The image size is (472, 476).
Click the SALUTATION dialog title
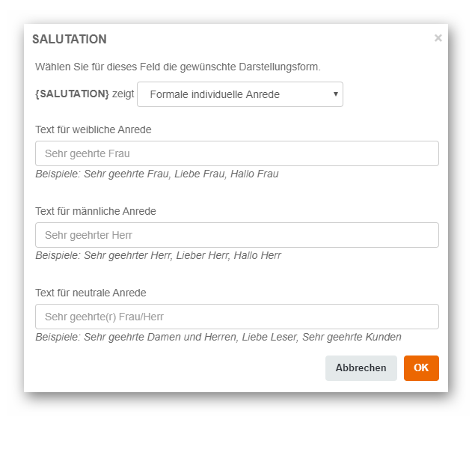click(x=70, y=39)
